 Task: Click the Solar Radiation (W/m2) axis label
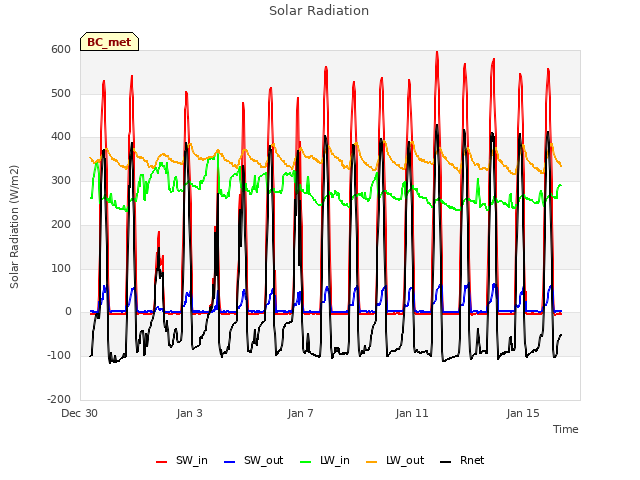14,227
